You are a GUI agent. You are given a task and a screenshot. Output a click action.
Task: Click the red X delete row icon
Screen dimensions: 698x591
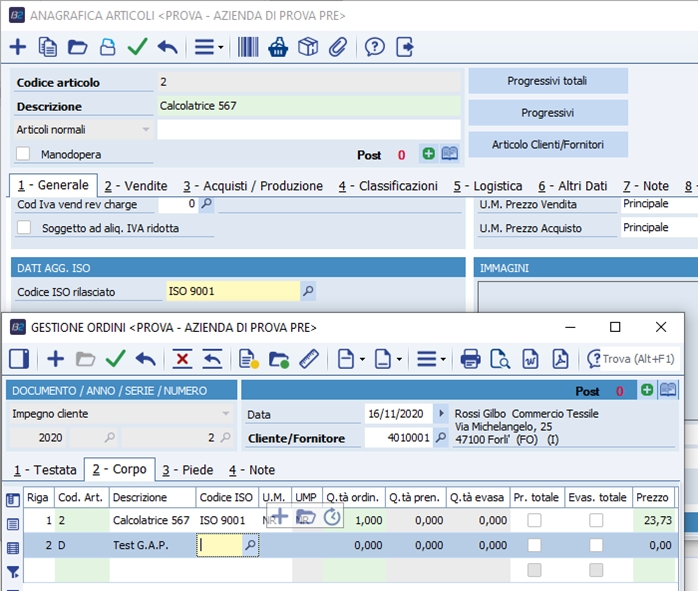tap(182, 358)
